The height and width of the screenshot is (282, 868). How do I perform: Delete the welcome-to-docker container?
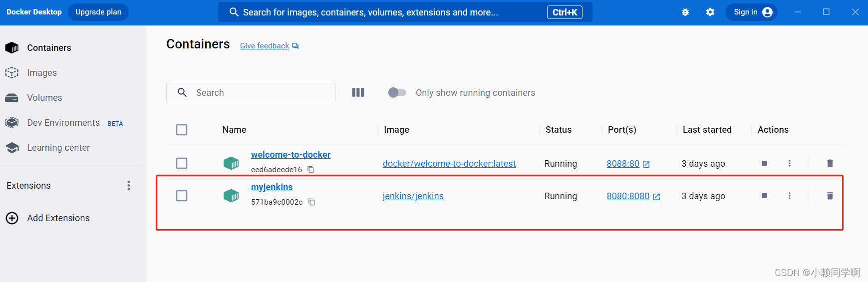point(830,163)
